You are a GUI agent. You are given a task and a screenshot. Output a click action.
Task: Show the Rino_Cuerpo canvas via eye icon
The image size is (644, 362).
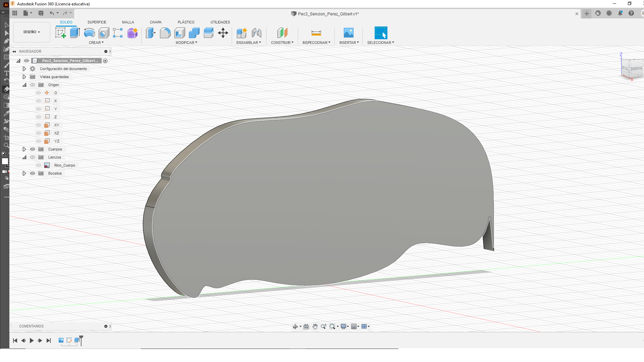(x=39, y=165)
